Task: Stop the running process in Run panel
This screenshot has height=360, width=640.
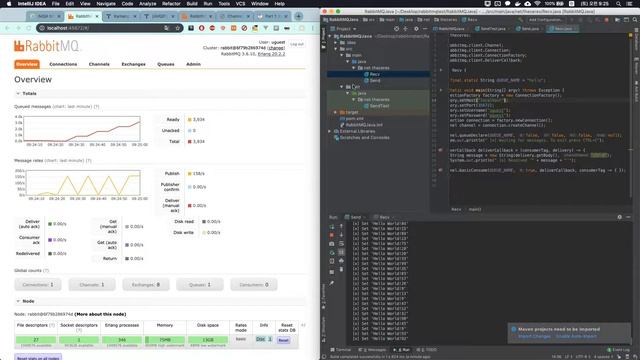Action: (x=331, y=235)
